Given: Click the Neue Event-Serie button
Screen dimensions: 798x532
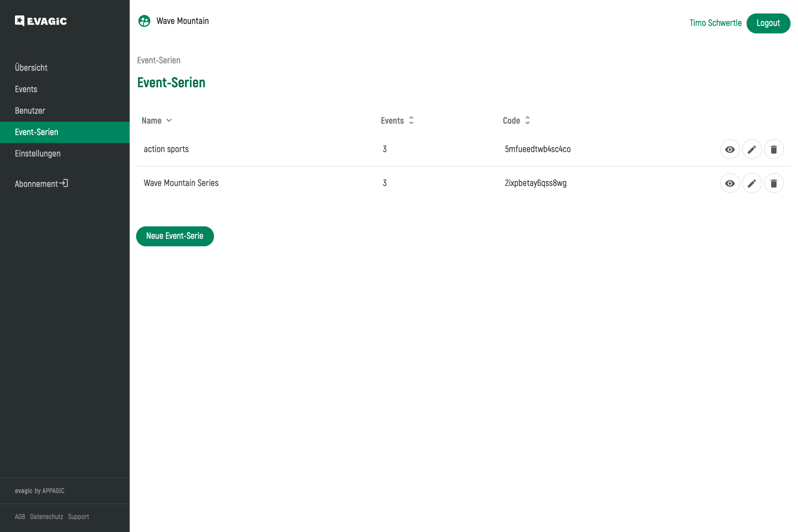Looking at the screenshot, I should tap(175, 236).
